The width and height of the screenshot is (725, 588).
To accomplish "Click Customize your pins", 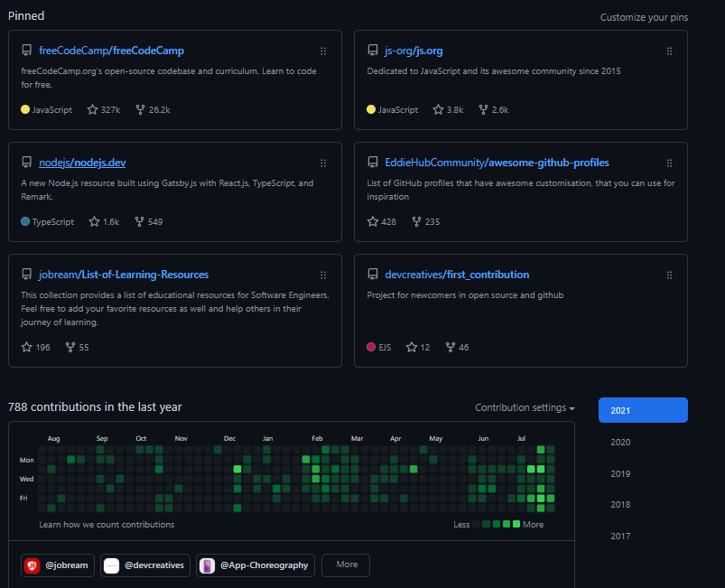I will [644, 17].
